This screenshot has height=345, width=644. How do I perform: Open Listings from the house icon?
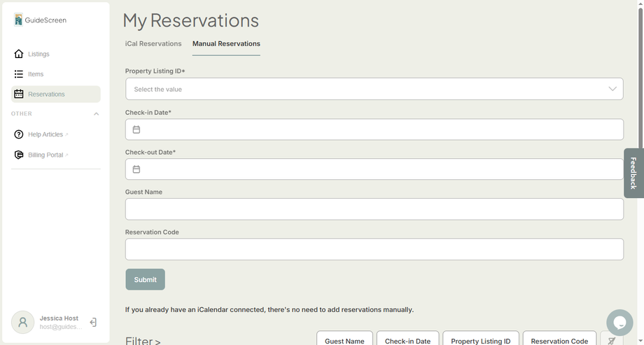(18, 54)
